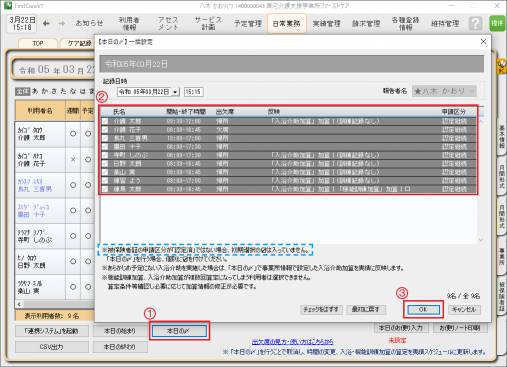Close the 一括設定 dialog with X
The width and height of the screenshot is (507, 367).
[483, 42]
